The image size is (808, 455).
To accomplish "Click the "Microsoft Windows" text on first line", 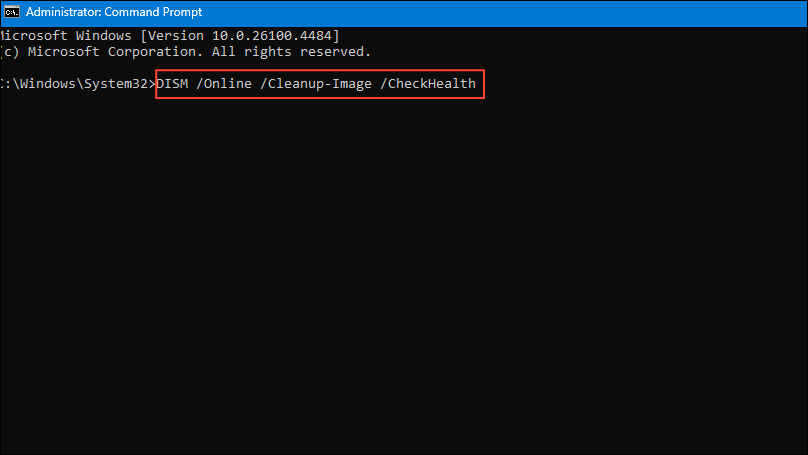I will (x=68, y=36).
